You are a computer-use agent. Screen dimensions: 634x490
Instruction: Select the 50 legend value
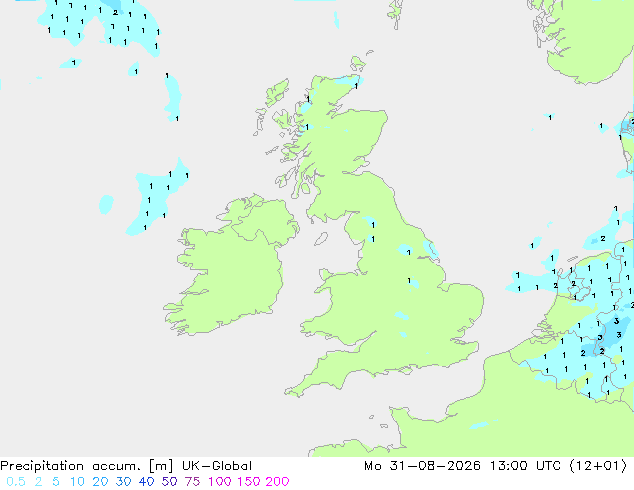point(169,482)
